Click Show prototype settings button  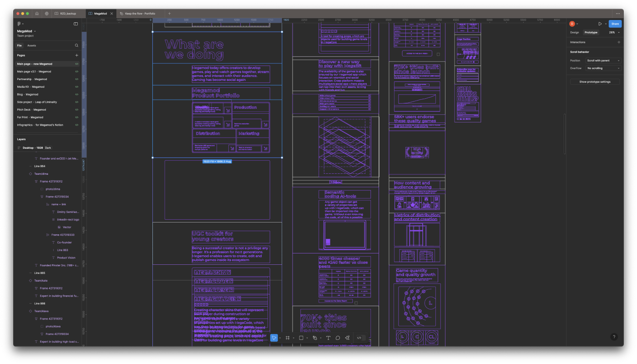595,82
